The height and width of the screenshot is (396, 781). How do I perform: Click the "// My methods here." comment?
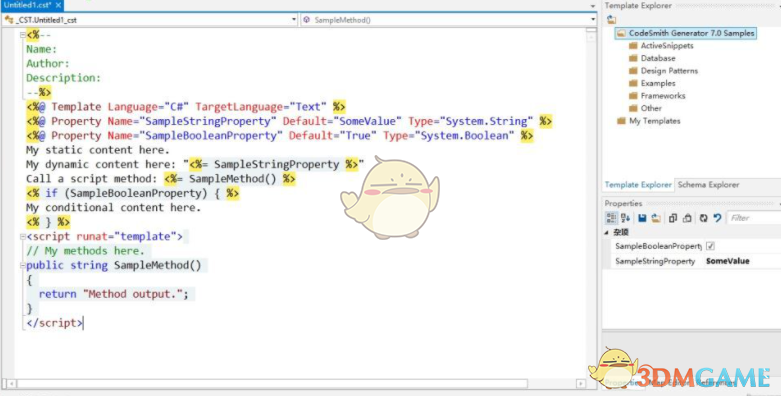tap(85, 251)
